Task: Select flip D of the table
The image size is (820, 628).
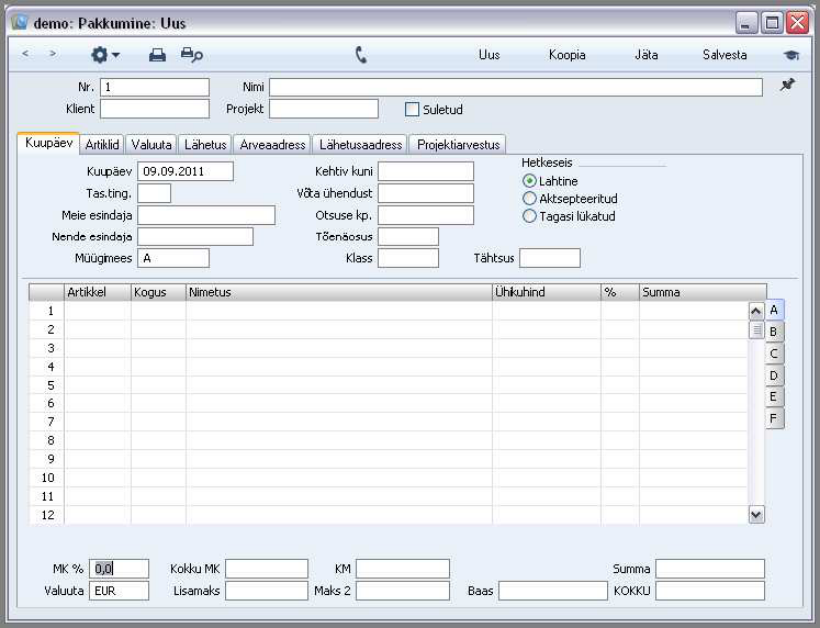Action: (774, 375)
